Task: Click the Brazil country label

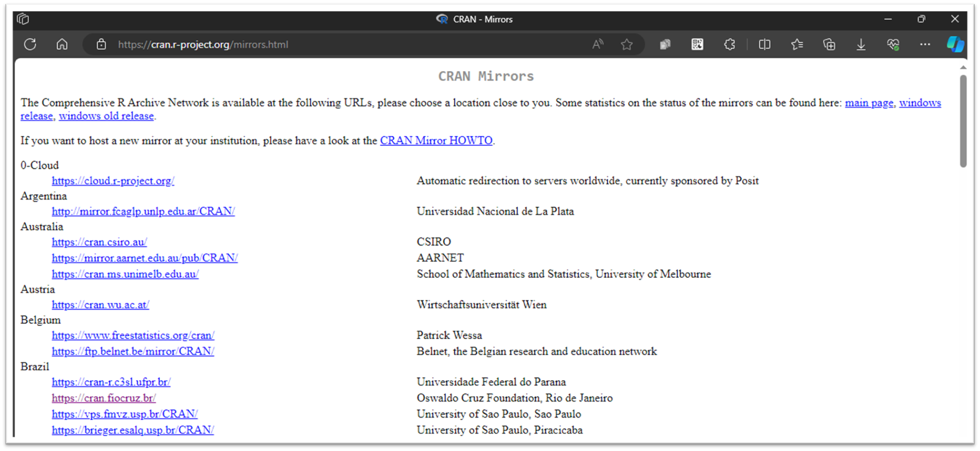Action: tap(35, 367)
